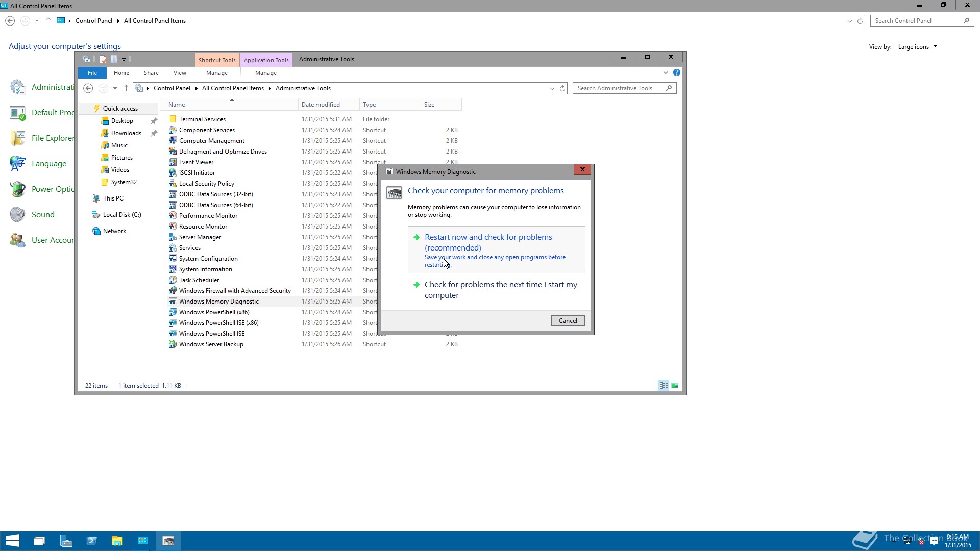Click the Server Manager icon in list
The height and width of the screenshot is (551, 980).
pos(173,237)
